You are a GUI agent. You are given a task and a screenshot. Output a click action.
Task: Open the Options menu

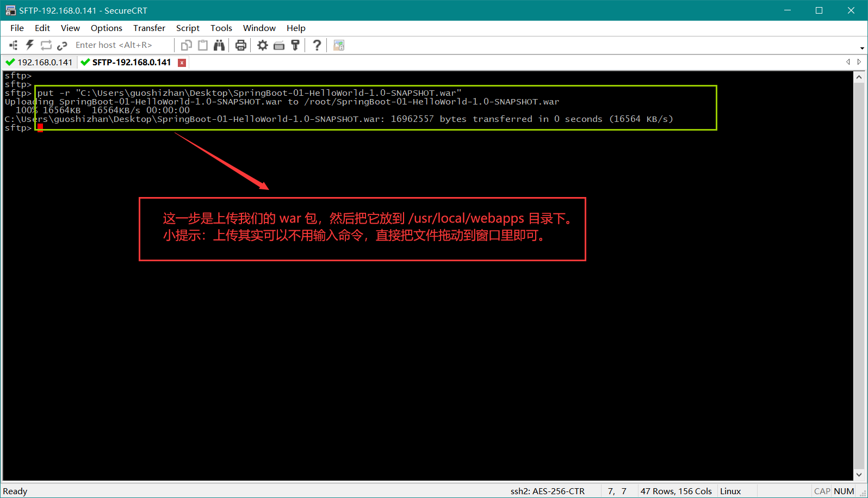tap(107, 28)
